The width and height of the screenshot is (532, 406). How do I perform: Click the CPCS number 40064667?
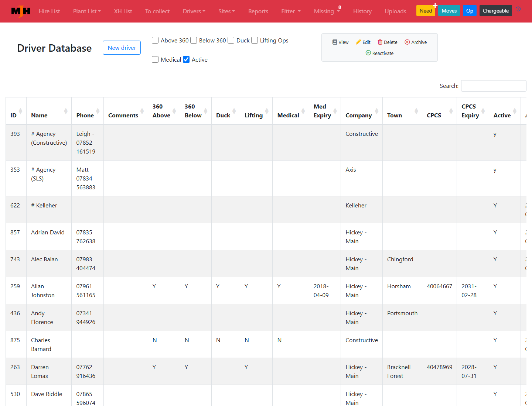tap(439, 286)
